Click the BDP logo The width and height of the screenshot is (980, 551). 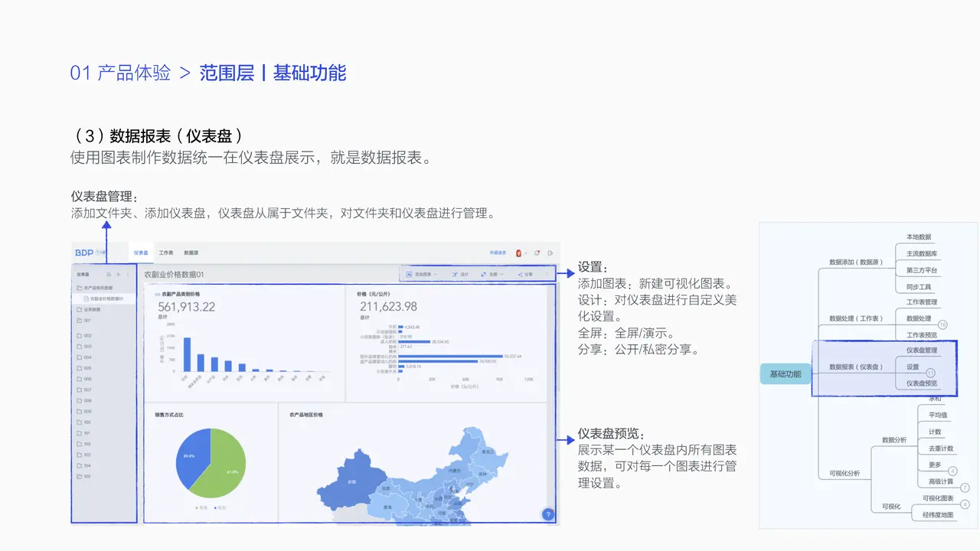[x=84, y=253]
